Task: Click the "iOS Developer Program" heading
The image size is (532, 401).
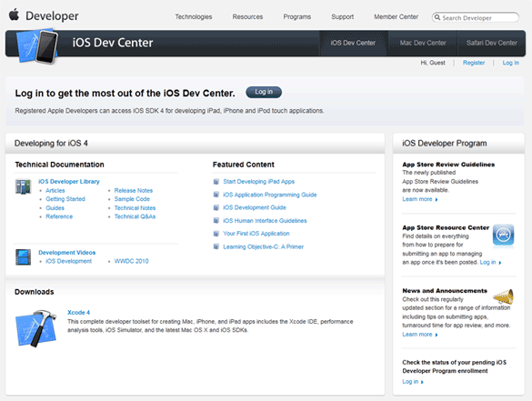Action: (x=445, y=143)
